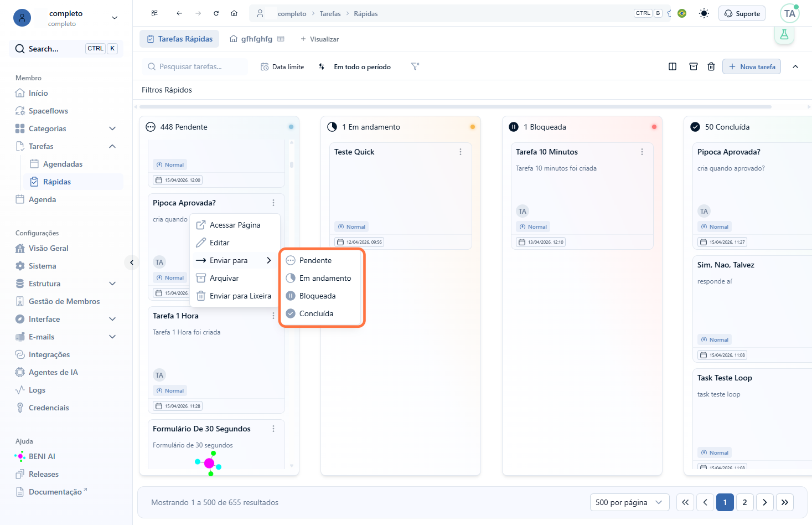Go to page 2 of results
This screenshot has height=525, width=812.
click(x=745, y=502)
